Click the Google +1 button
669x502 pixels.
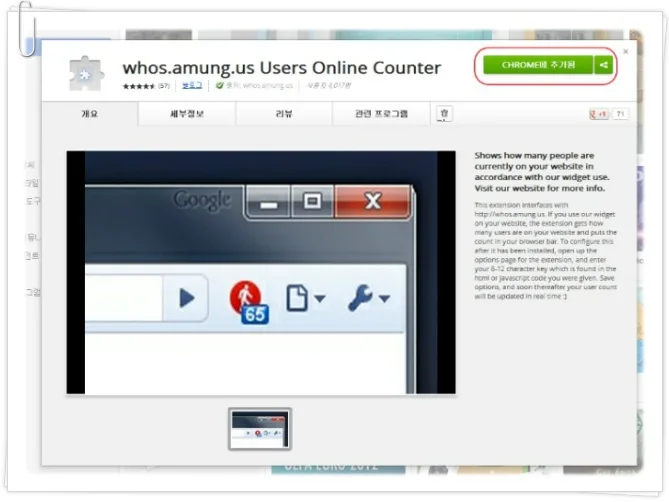[x=599, y=114]
